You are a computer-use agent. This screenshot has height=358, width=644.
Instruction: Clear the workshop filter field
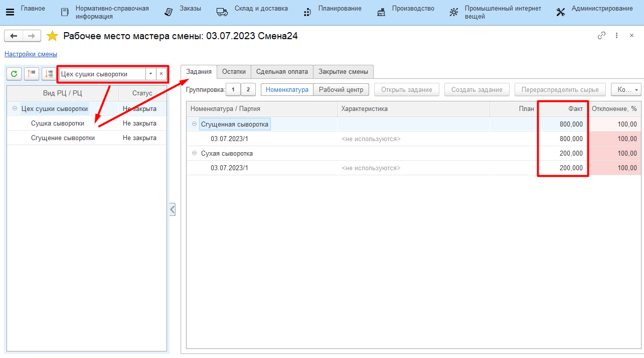coord(161,74)
